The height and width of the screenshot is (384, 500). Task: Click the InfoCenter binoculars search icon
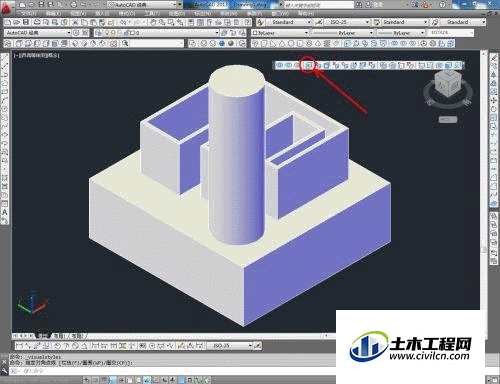(359, 5)
